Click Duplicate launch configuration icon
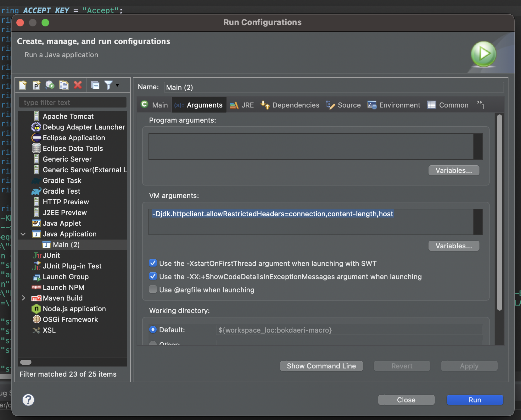521x420 pixels. [x=64, y=85]
